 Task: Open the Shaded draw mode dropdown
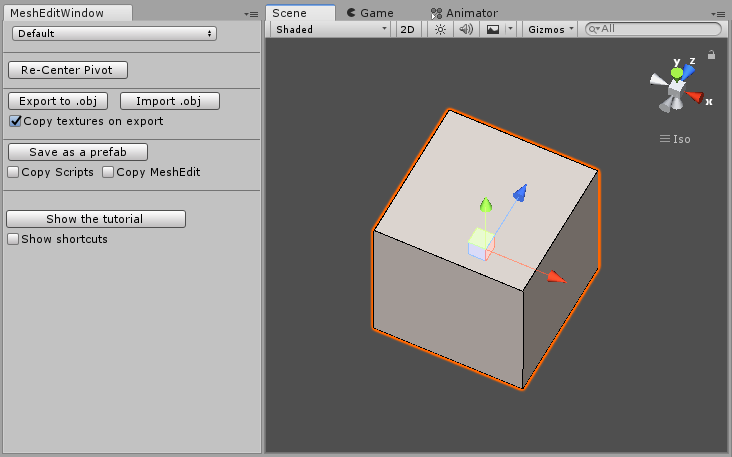331,29
